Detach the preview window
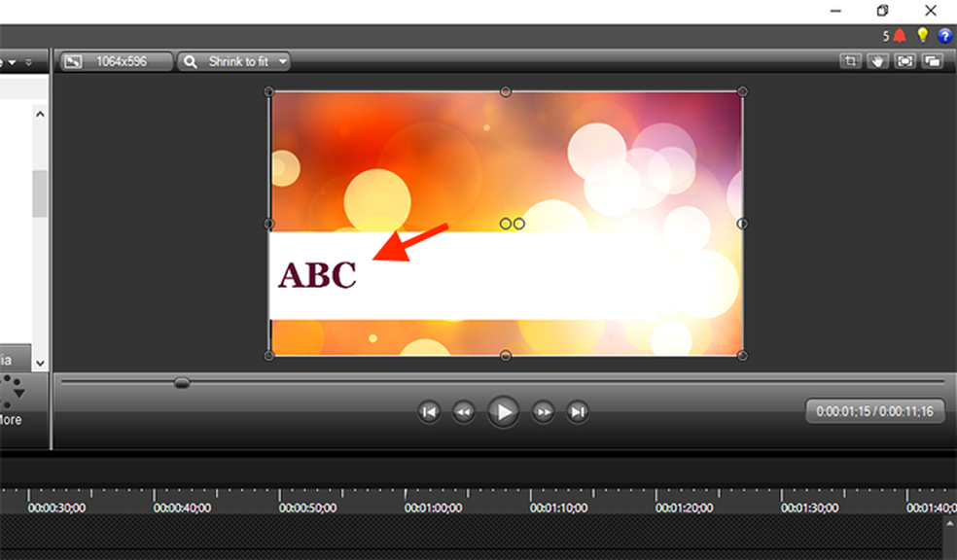The height and width of the screenshot is (560, 957). click(933, 61)
